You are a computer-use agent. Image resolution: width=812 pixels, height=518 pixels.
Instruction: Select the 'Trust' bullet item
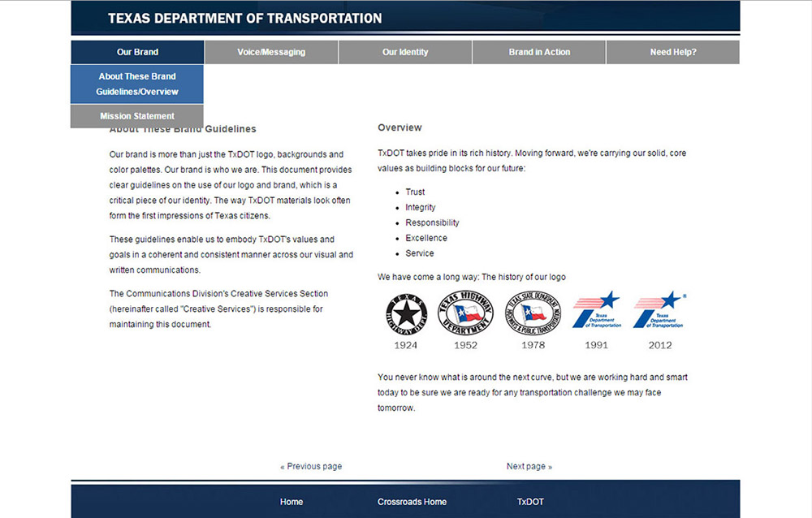[x=415, y=192]
